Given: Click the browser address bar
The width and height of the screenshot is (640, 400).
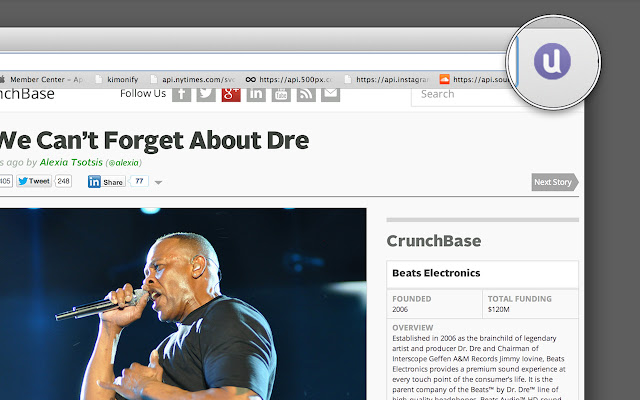Looking at the screenshot, I should [253, 62].
